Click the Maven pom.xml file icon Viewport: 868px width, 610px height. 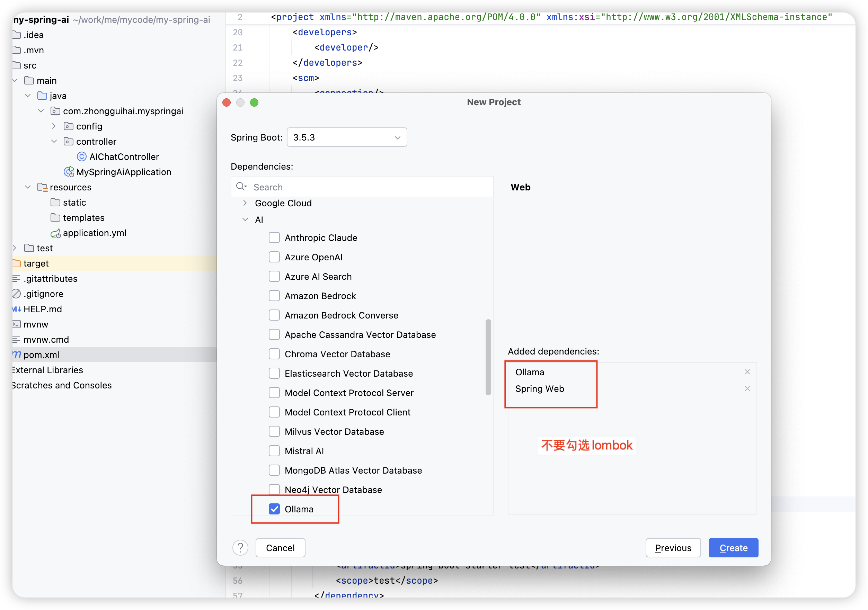(x=17, y=355)
